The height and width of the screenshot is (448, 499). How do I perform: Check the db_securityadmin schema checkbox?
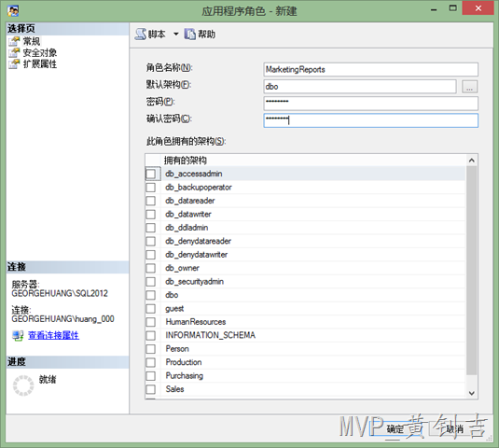pos(151,282)
